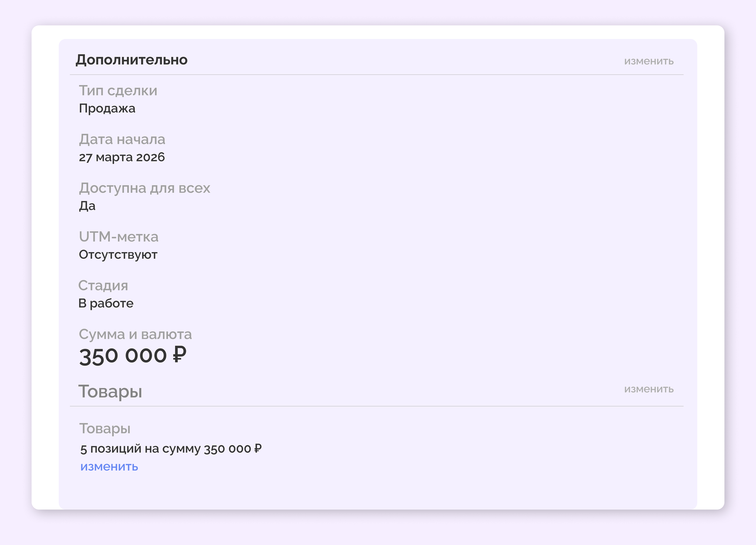The height and width of the screenshot is (545, 756).
Task: Click 'изменить' beside the Товары section heading
Action: click(649, 389)
